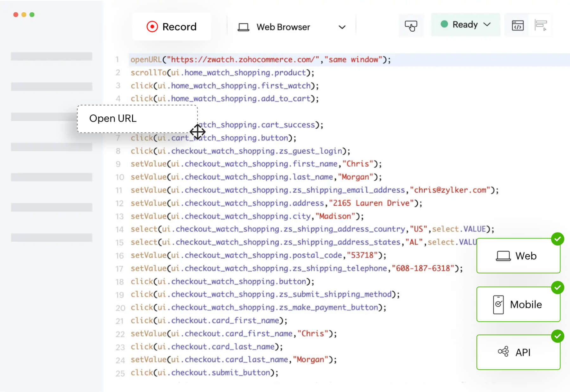Open the chevron next to Ready indicator
The image size is (570, 392).
487,24
